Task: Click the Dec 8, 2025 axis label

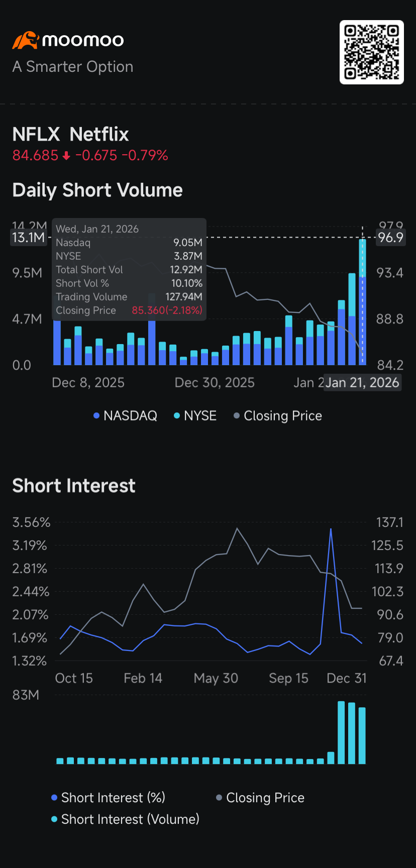Action: (88, 383)
